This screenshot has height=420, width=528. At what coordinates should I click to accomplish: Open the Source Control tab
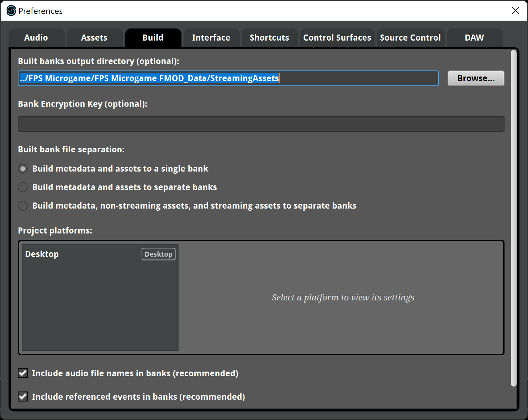coord(411,38)
